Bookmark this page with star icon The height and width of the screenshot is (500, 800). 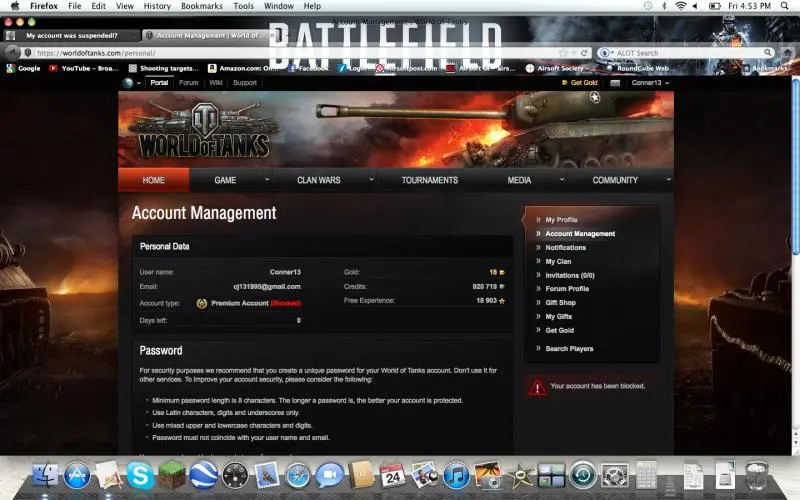[563, 53]
